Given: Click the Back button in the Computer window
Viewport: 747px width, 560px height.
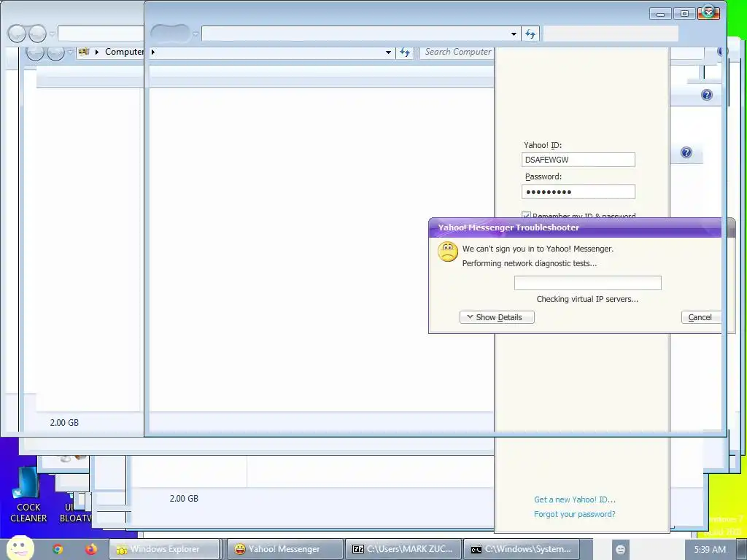Looking at the screenshot, I should coord(35,52).
